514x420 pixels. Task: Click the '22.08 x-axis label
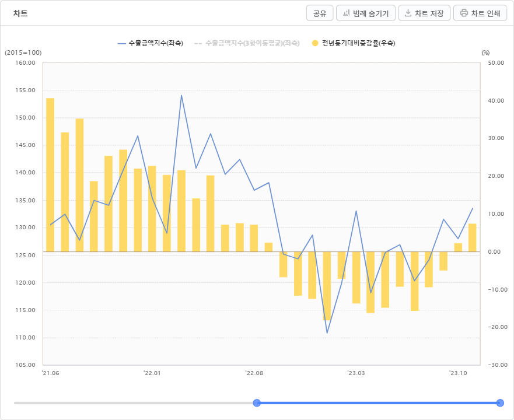254,373
